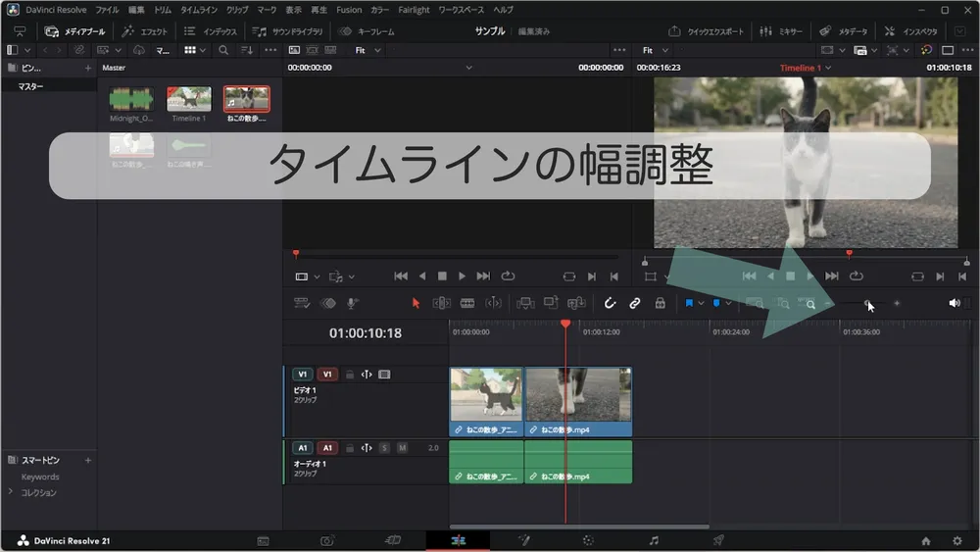Open source viewer Fit zoom dropdown
Image resolution: width=980 pixels, height=552 pixels.
point(367,50)
